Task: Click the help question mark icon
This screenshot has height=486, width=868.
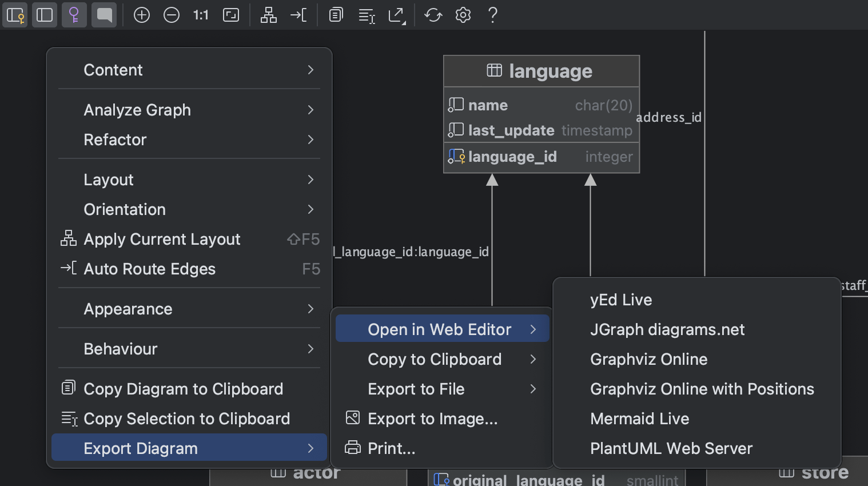Action: 492,15
